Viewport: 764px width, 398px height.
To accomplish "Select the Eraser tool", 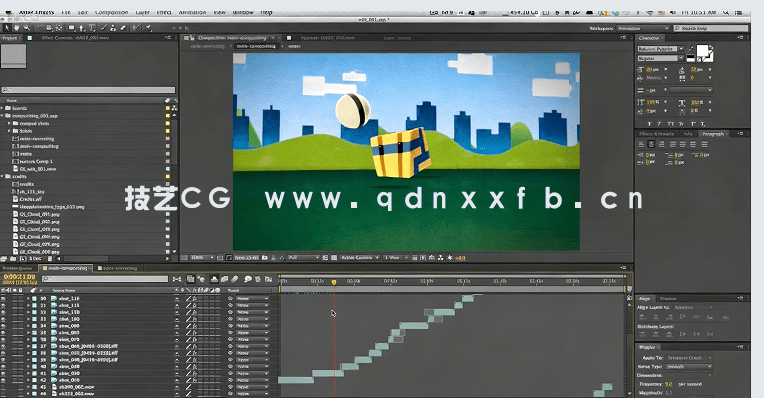I will point(123,28).
